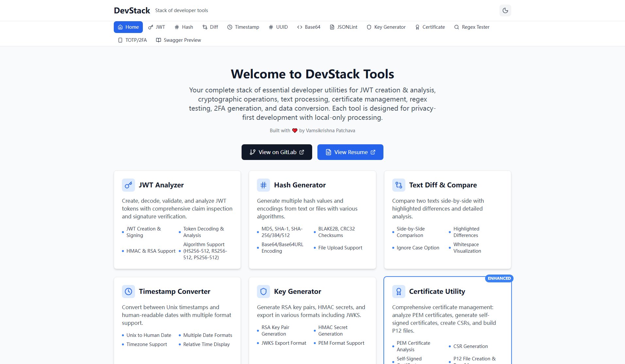
Task: Click the DevStack logo title
Action: coord(132,10)
